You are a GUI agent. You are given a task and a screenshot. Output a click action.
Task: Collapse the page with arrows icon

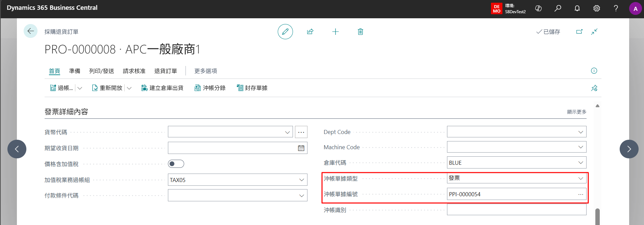(x=594, y=31)
